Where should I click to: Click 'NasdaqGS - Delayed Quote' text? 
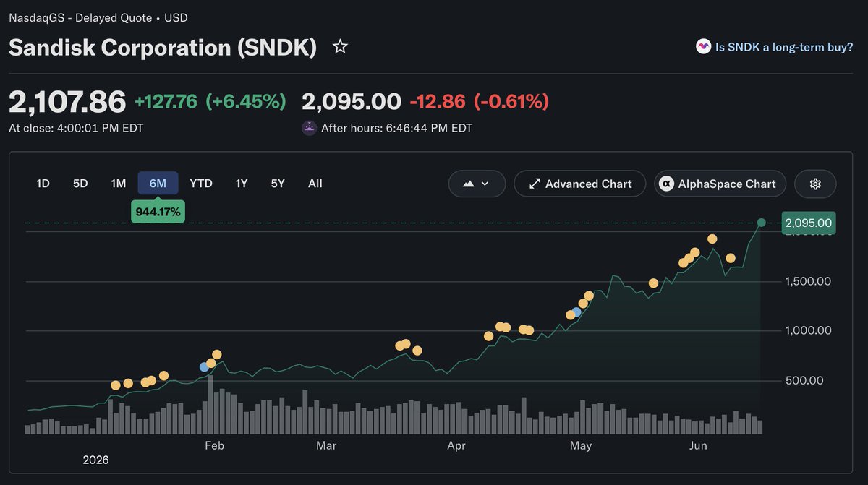[80, 17]
